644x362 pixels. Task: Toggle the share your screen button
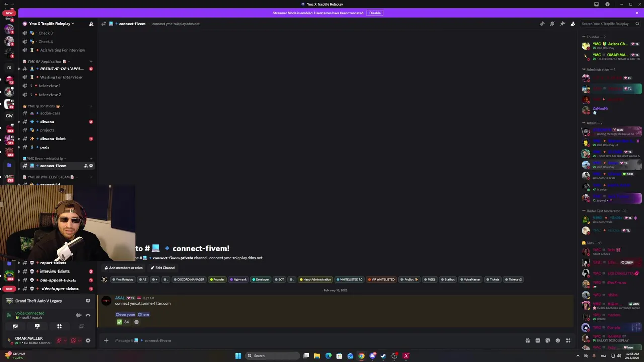click(37, 326)
